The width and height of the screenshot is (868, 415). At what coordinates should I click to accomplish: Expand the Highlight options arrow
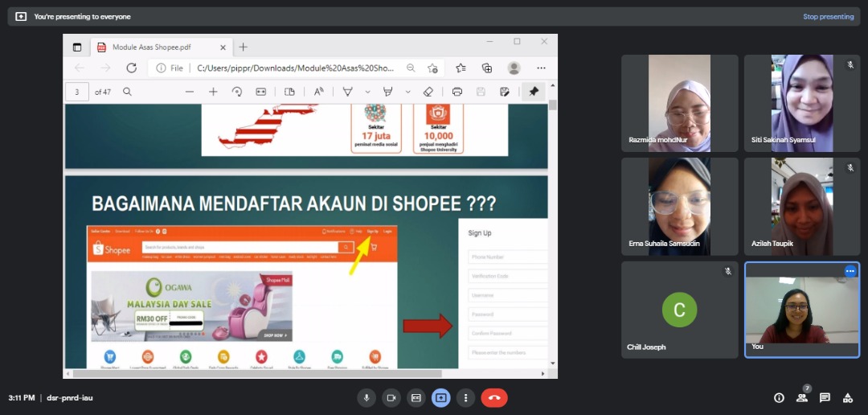point(408,92)
